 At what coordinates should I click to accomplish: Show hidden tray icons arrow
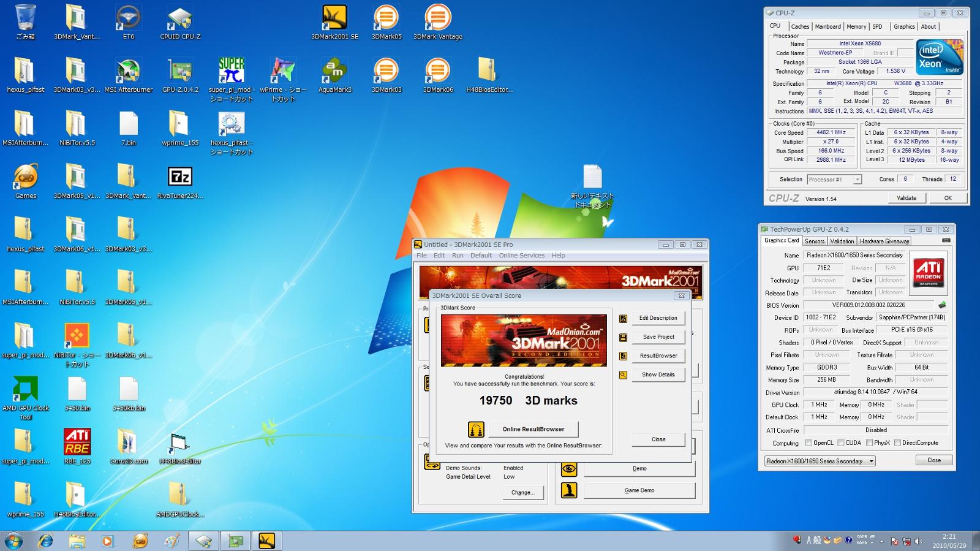click(882, 541)
